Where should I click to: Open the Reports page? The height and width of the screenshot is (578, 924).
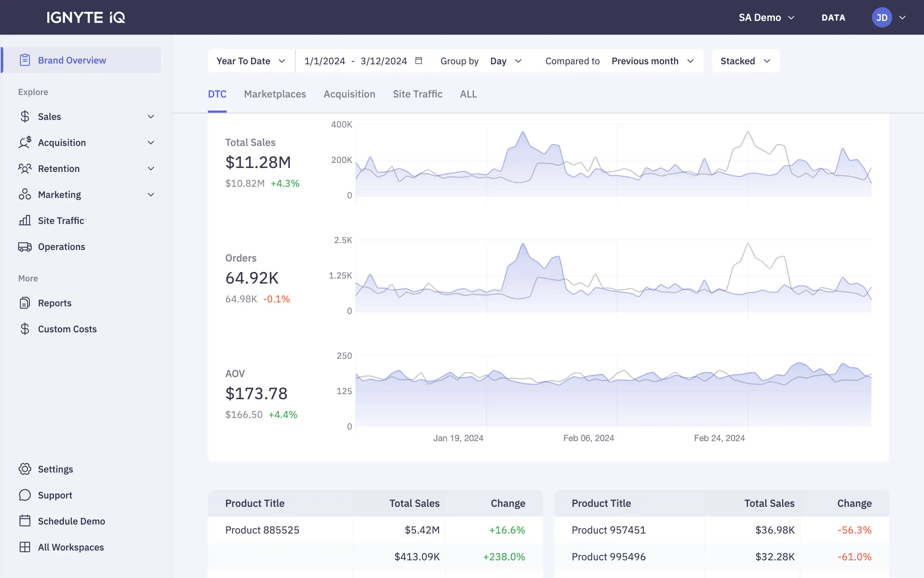[55, 303]
